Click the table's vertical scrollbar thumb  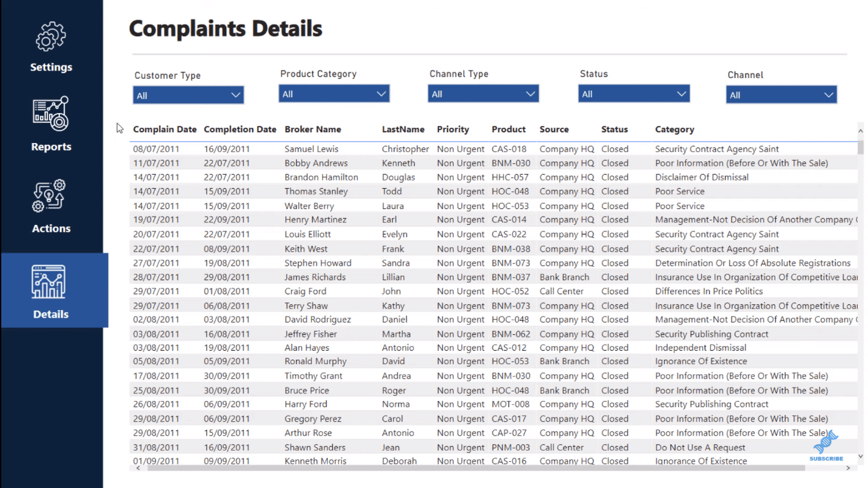pos(860,147)
